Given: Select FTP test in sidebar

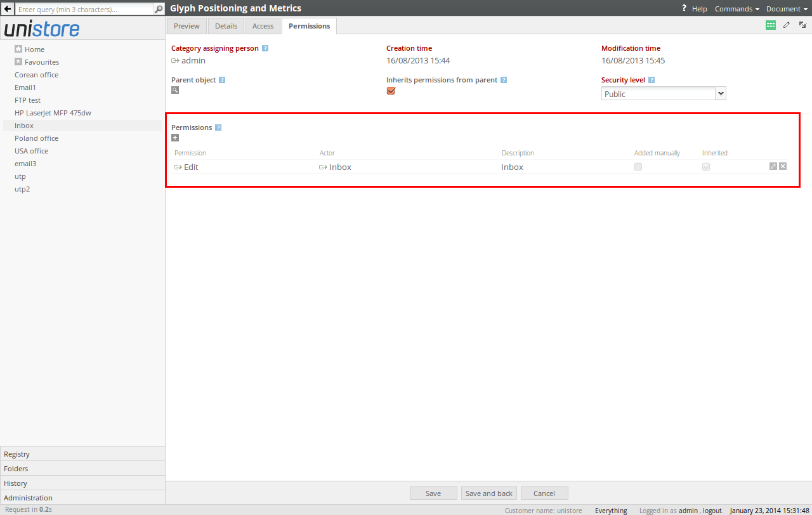Looking at the screenshot, I should pyautogui.click(x=28, y=100).
